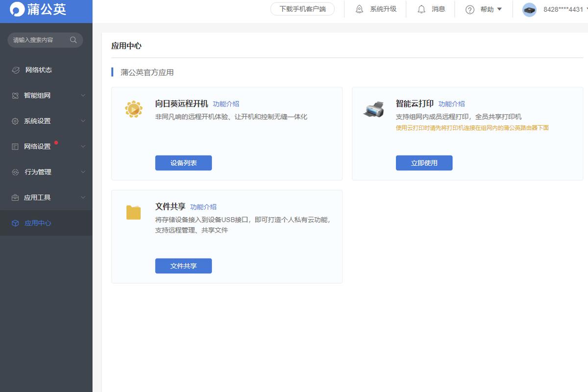
Task: Click the search magnifier in the sidebar
Action: coord(73,40)
